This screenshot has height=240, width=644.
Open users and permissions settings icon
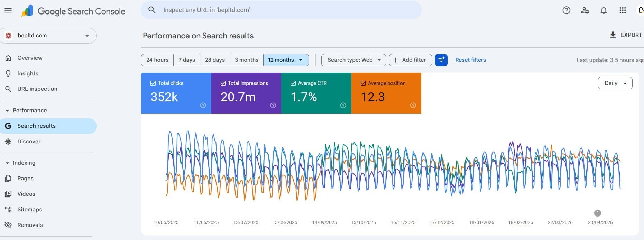pyautogui.click(x=585, y=10)
